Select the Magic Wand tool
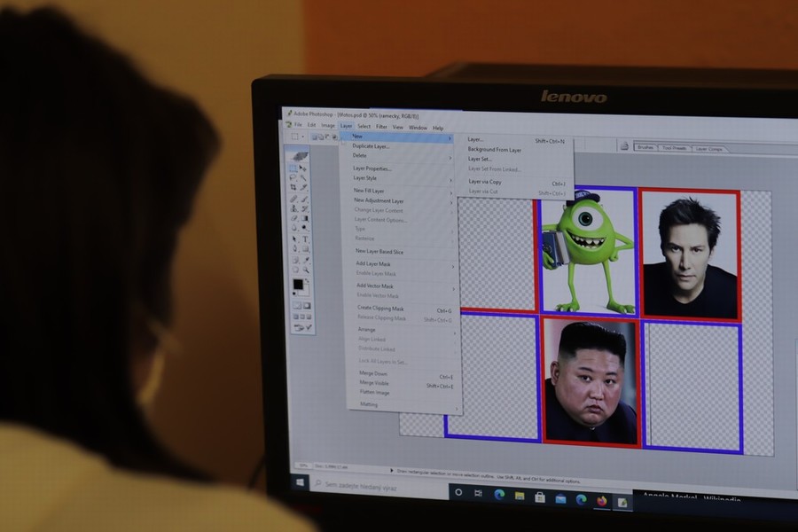The image size is (798, 532). pyautogui.click(x=304, y=177)
